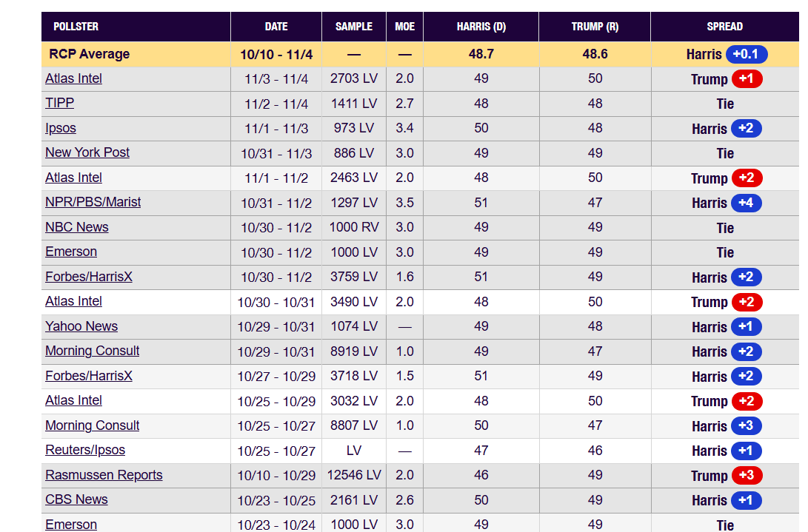The height and width of the screenshot is (532, 808).
Task: Open the Ipsos 11/1 - 11/3 poll link
Action: pos(60,128)
